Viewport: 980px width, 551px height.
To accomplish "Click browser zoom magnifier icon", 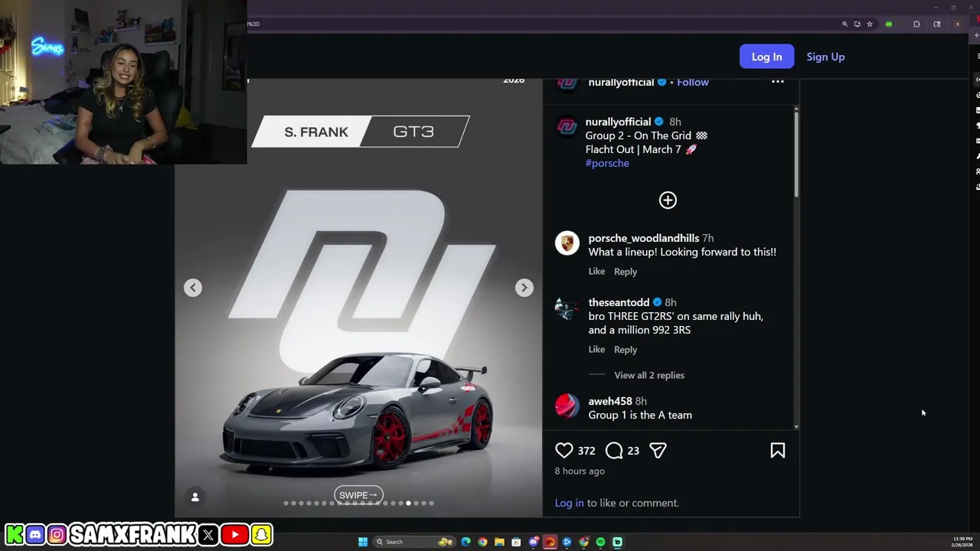I will pos(845,24).
